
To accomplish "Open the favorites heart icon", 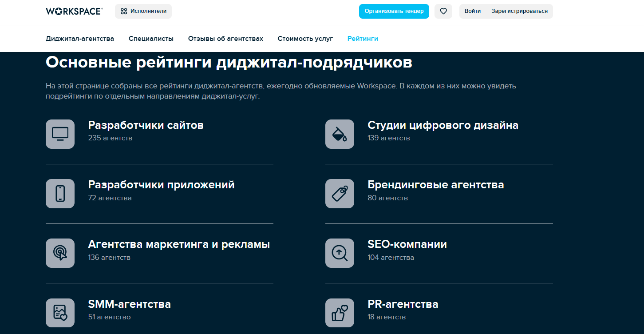I will coord(443,11).
